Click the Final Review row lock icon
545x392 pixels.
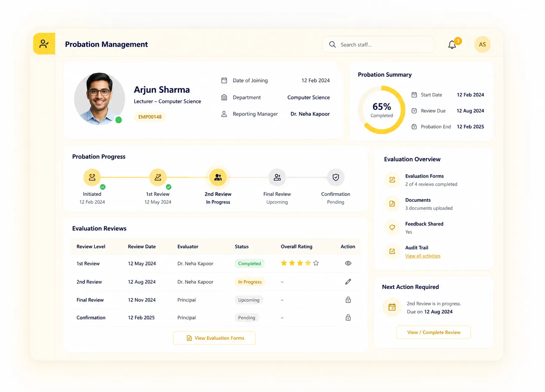[x=348, y=300]
